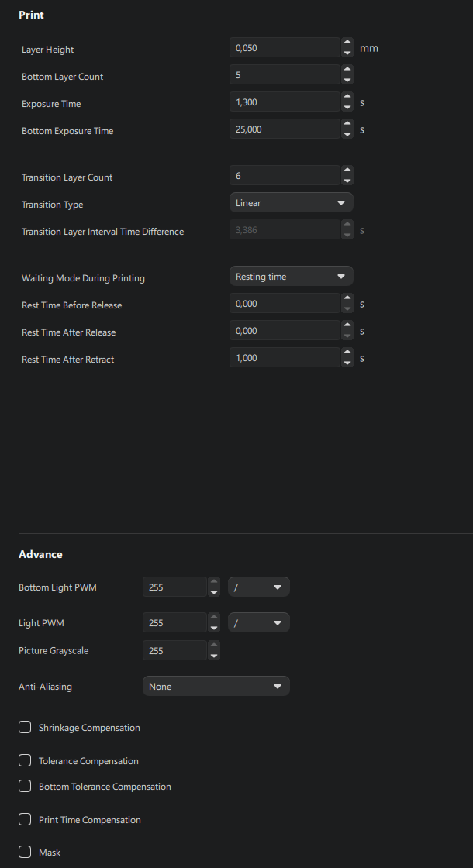Click the Rest Time Before Release field
The width and height of the screenshot is (473, 868).
click(x=285, y=303)
